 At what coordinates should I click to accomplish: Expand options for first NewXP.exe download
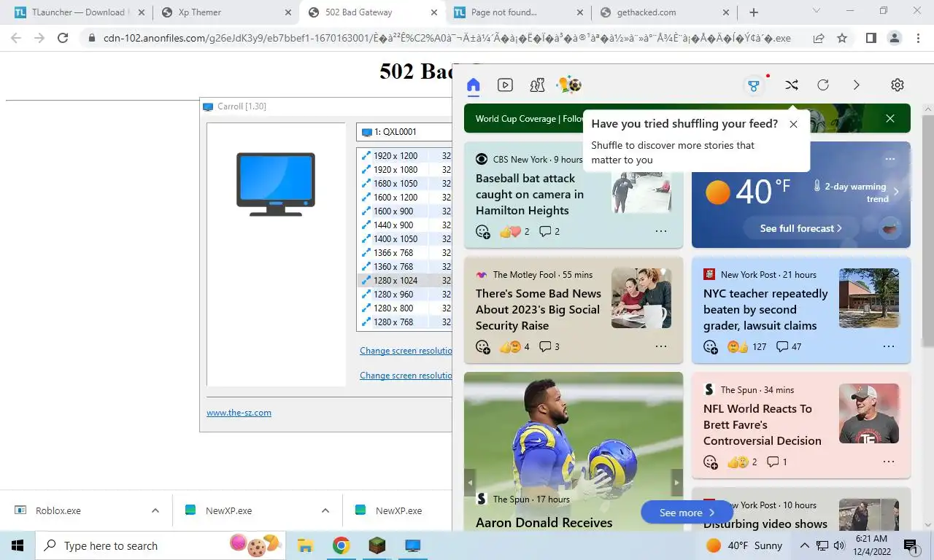click(325, 510)
